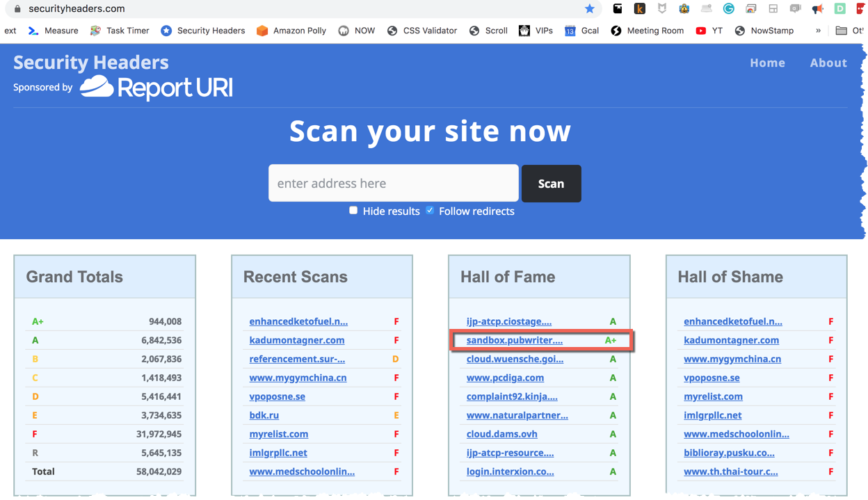Image resolution: width=868 pixels, height=500 pixels.
Task: Open the orange 'k' browser extension
Action: pyautogui.click(x=639, y=9)
